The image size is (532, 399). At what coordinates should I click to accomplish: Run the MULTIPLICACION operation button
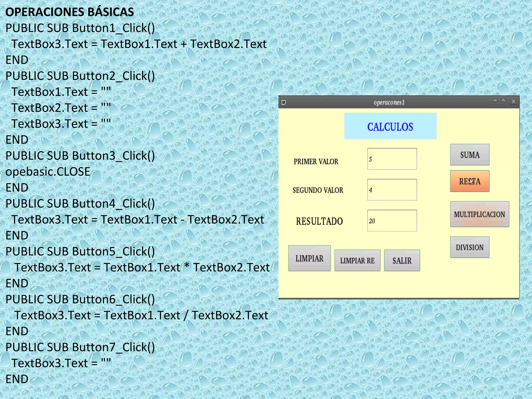coord(480,214)
